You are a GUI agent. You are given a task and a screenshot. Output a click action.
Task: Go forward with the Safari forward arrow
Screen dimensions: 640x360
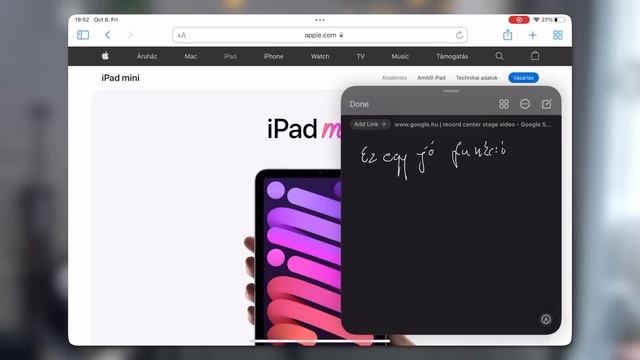pos(130,35)
